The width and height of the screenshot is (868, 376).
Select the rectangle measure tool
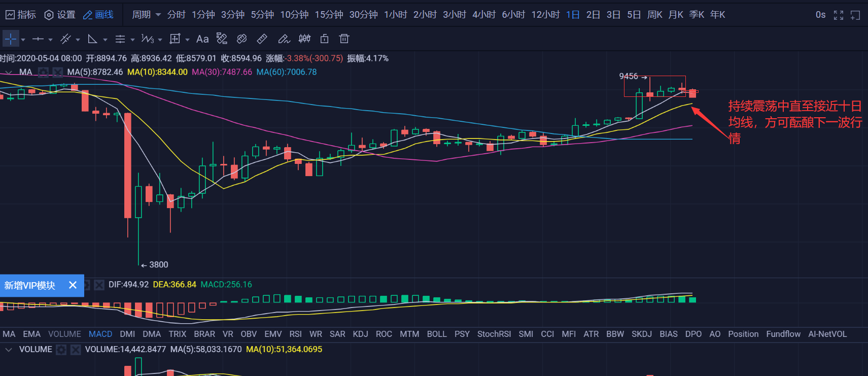tap(175, 39)
